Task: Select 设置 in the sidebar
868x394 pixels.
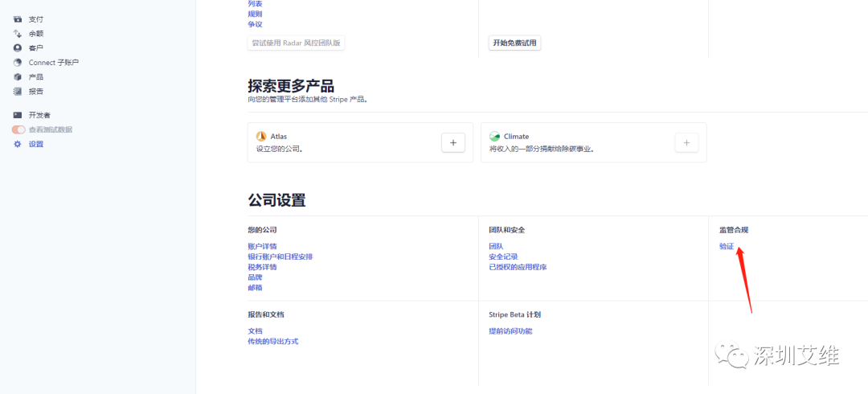Action: coord(36,144)
